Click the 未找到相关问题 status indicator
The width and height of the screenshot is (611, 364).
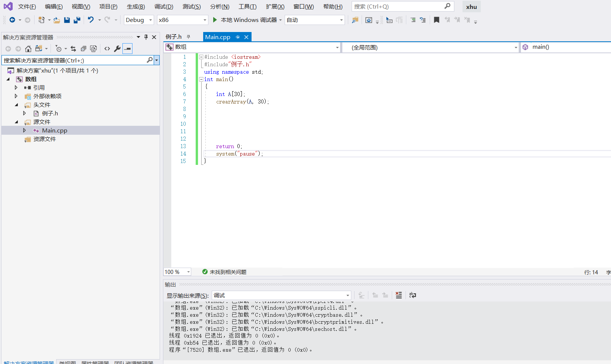coord(224,272)
